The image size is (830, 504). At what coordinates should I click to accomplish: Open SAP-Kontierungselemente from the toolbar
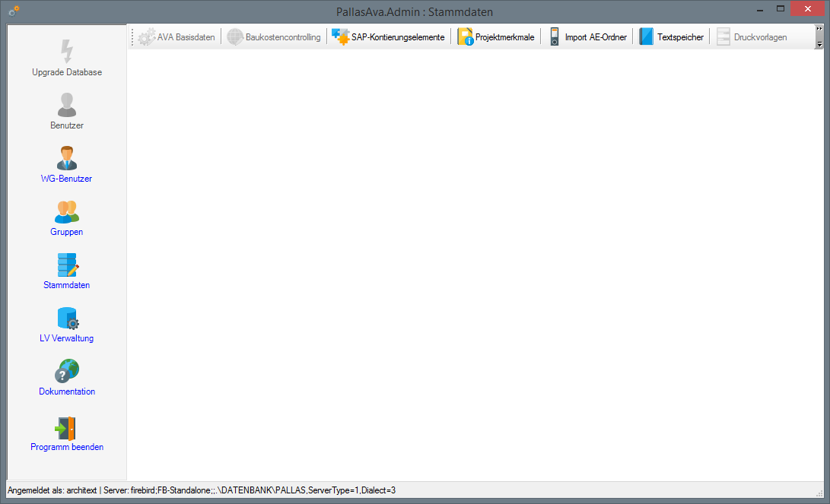point(398,37)
